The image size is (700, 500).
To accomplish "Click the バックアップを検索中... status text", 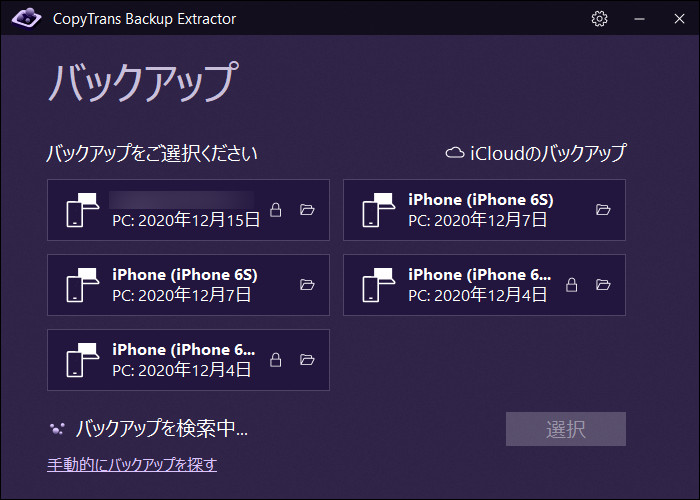I will click(x=162, y=429).
